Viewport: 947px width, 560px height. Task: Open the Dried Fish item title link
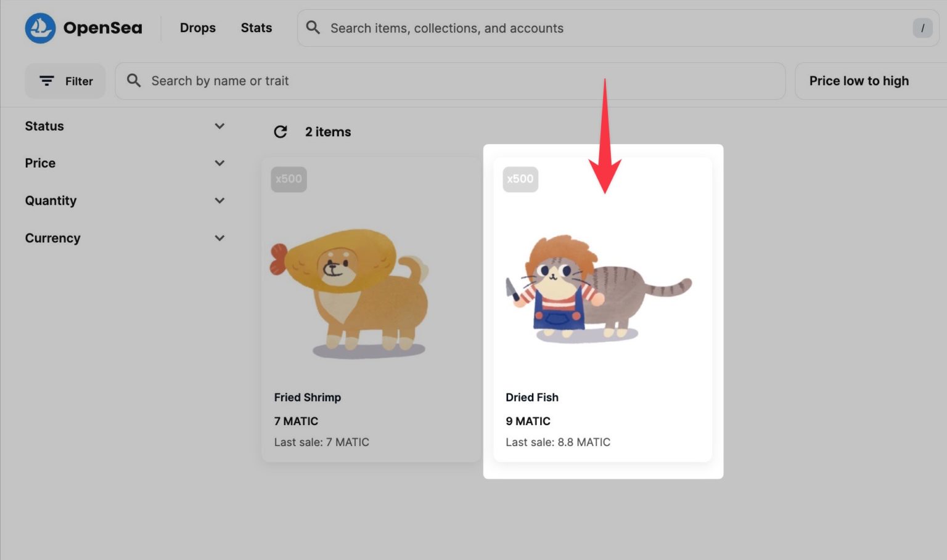(532, 397)
